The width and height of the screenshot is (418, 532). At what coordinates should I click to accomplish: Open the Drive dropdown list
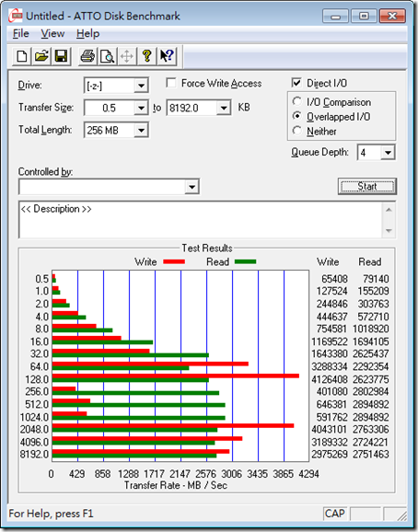pyautogui.click(x=141, y=86)
